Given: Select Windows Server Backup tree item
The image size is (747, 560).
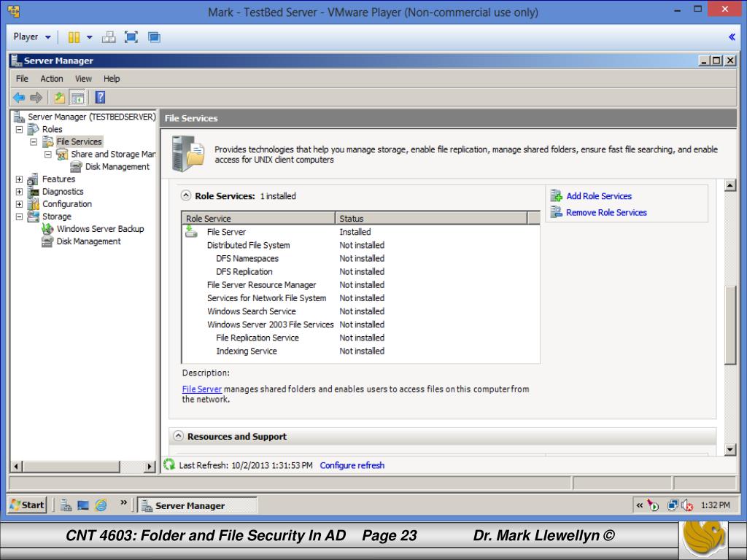Looking at the screenshot, I should click(x=100, y=229).
